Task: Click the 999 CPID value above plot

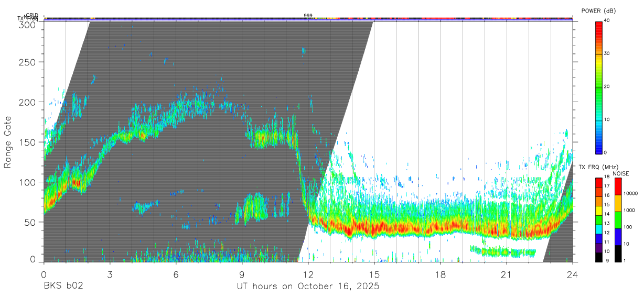Action: 308,16
